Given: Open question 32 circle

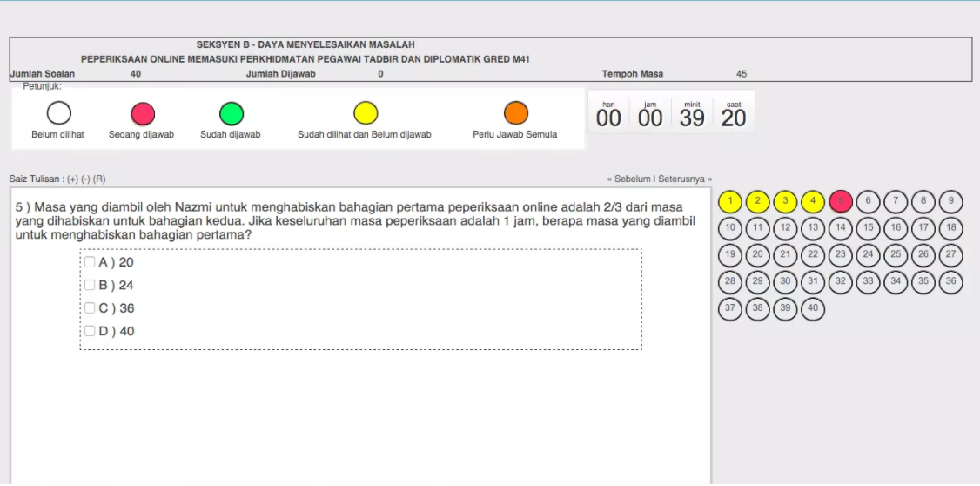Looking at the screenshot, I should pos(841,282).
